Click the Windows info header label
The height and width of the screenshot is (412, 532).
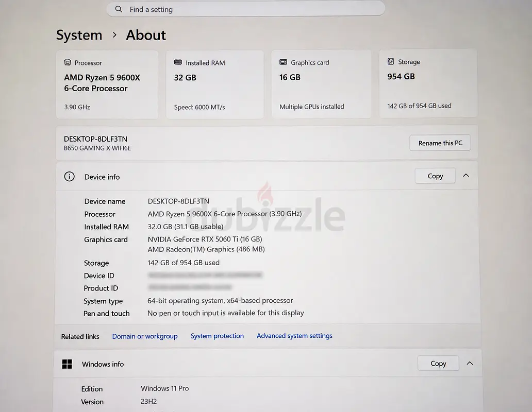(103, 364)
